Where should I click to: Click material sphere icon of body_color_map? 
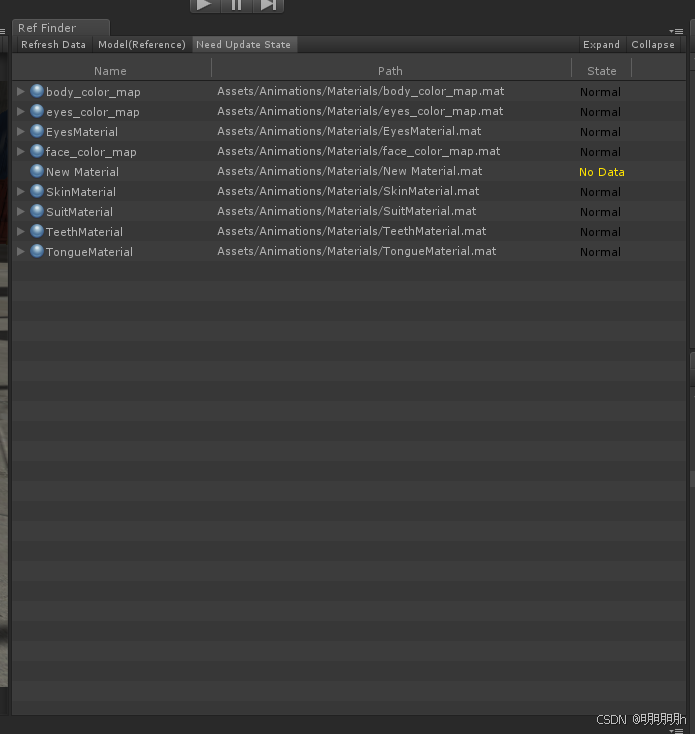pyautogui.click(x=37, y=91)
